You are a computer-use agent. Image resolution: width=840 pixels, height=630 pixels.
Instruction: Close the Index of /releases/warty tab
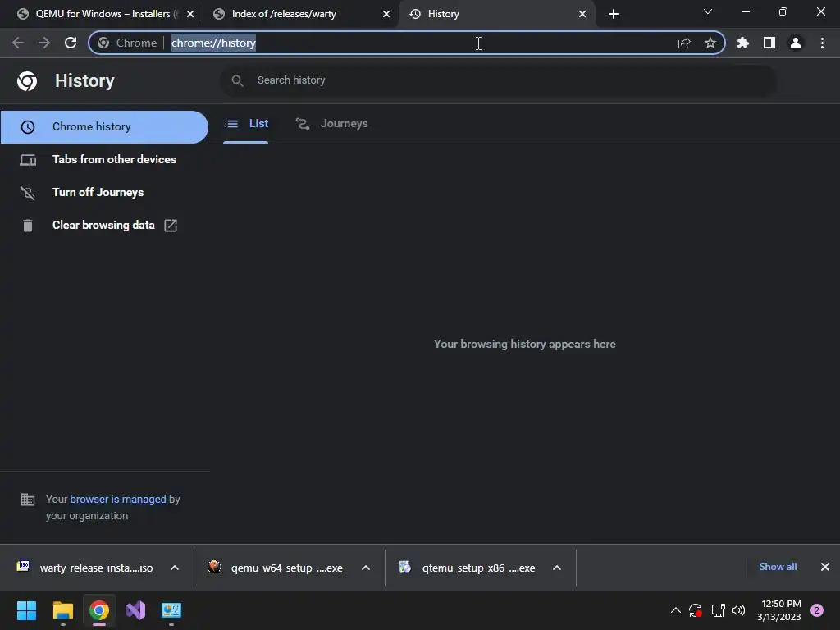[386, 14]
